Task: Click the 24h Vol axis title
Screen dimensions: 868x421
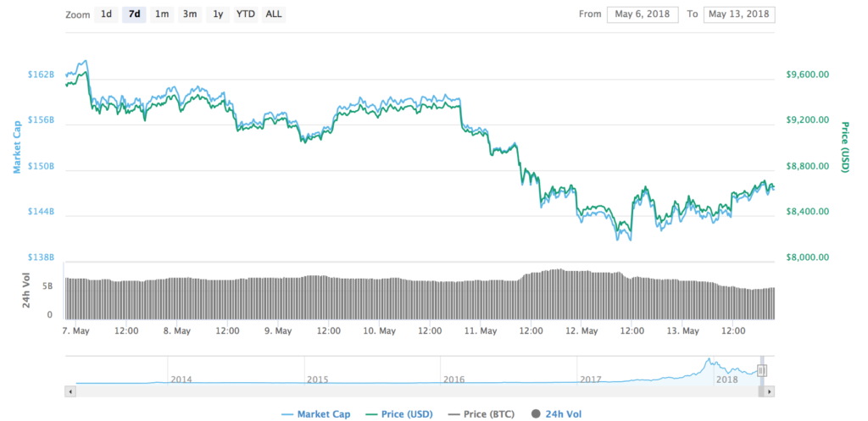Action: pyautogui.click(x=26, y=292)
